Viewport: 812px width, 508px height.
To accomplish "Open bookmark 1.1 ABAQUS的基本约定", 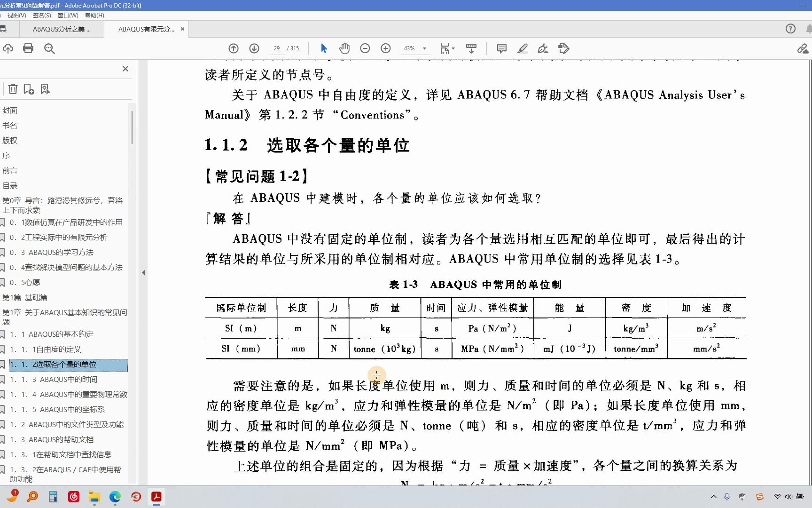I will pyautogui.click(x=52, y=334).
